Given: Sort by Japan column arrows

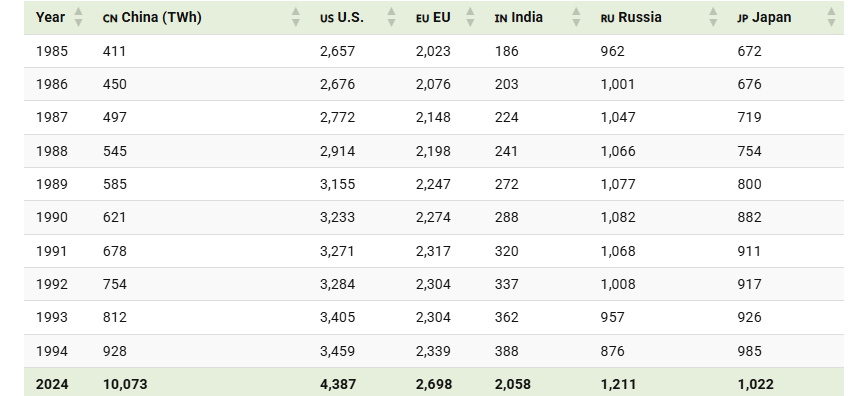Looking at the screenshot, I should [831, 17].
